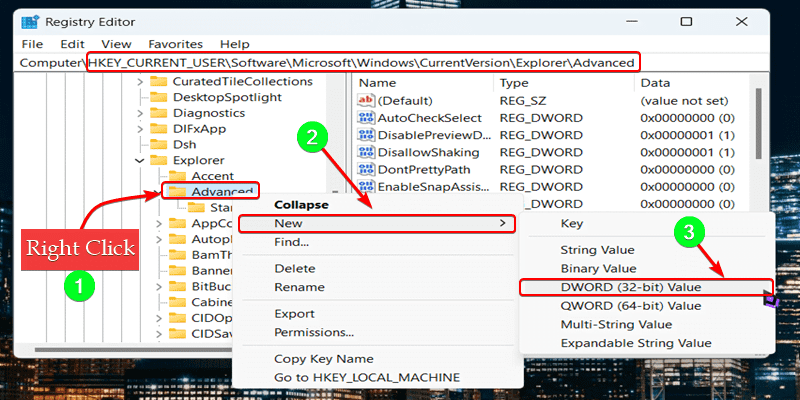Viewport: 800px width, 400px height.
Task: Select the DIFxApp folder icon
Action: tap(159, 129)
